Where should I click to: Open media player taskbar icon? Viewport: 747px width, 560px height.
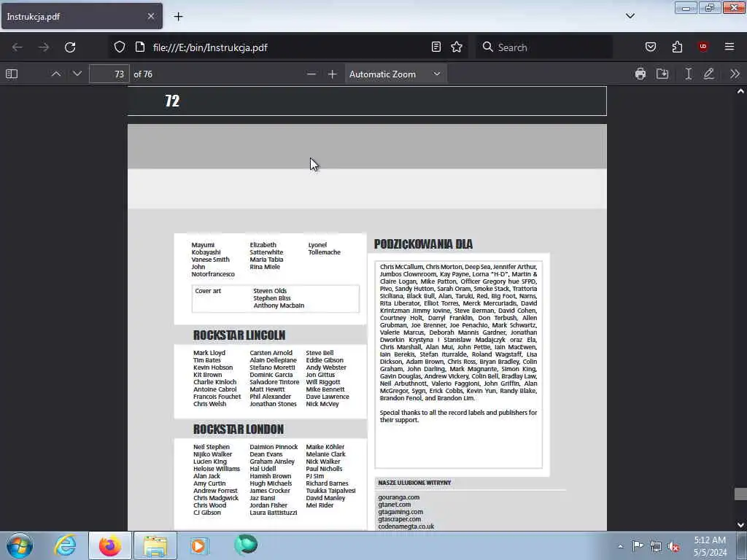(199, 545)
